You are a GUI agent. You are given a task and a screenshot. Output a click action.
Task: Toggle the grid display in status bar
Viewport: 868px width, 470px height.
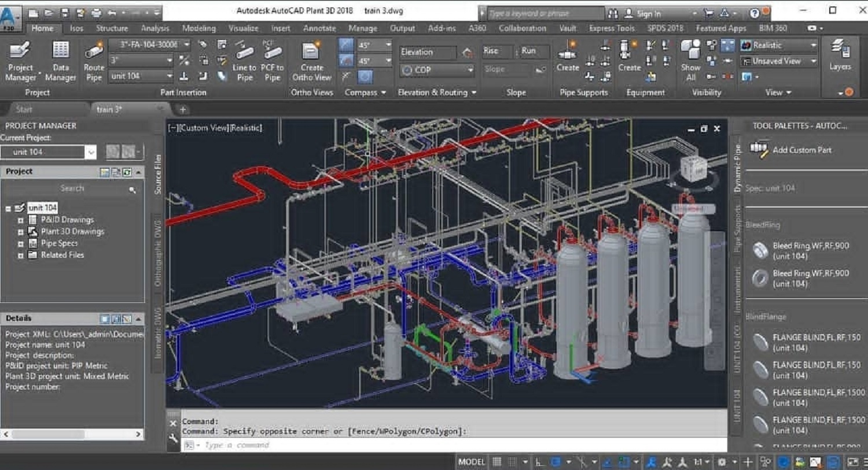497,462
